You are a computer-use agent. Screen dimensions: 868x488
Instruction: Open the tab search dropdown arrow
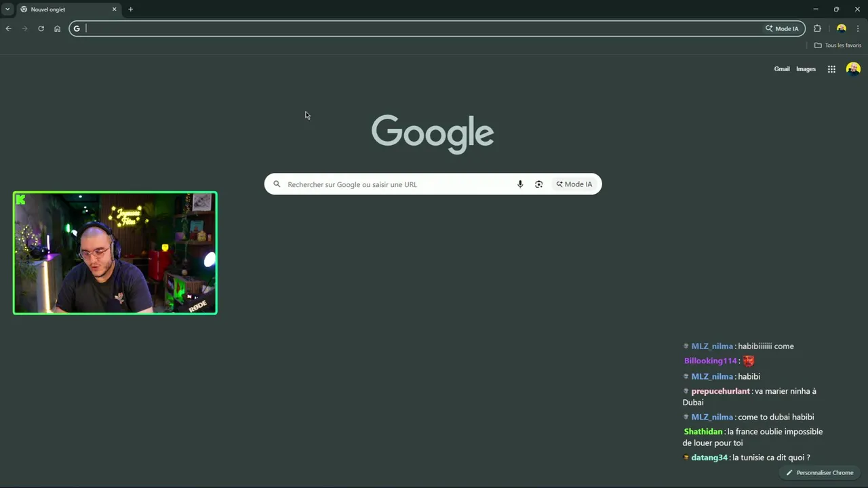7,9
